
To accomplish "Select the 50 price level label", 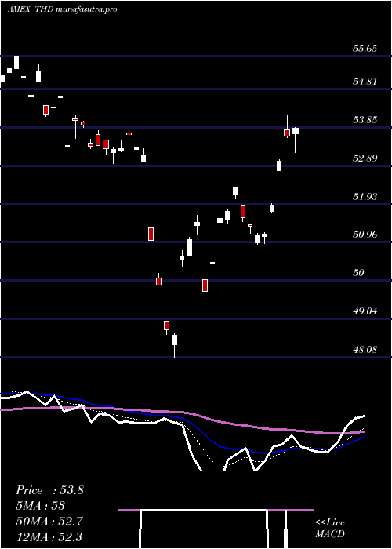I will [x=359, y=273].
